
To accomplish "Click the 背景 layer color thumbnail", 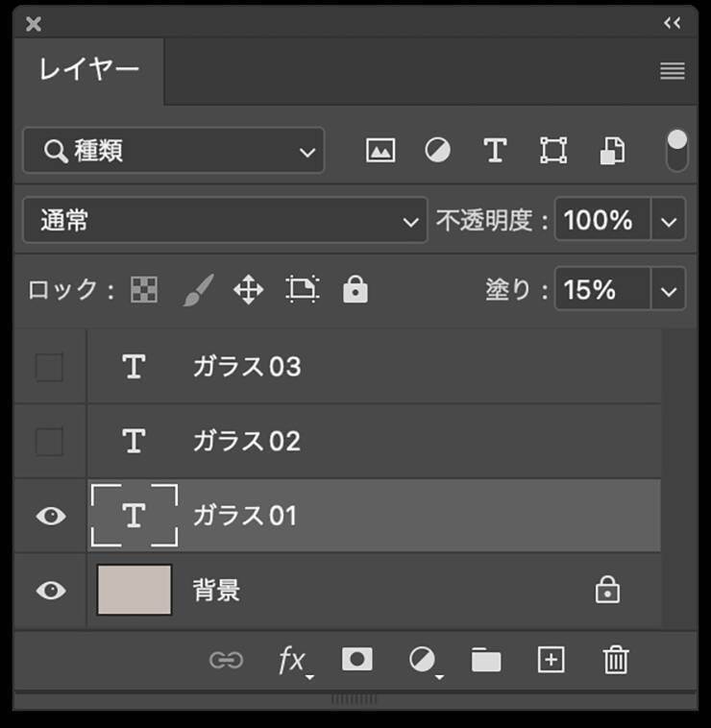I will click(x=135, y=590).
